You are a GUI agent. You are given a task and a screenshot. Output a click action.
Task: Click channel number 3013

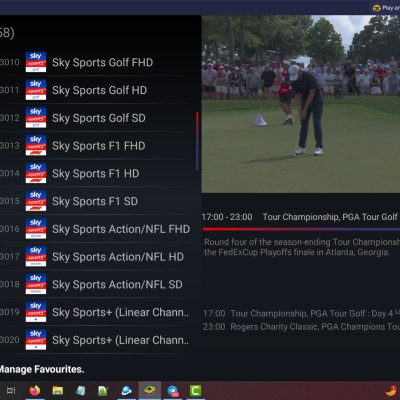[10, 145]
